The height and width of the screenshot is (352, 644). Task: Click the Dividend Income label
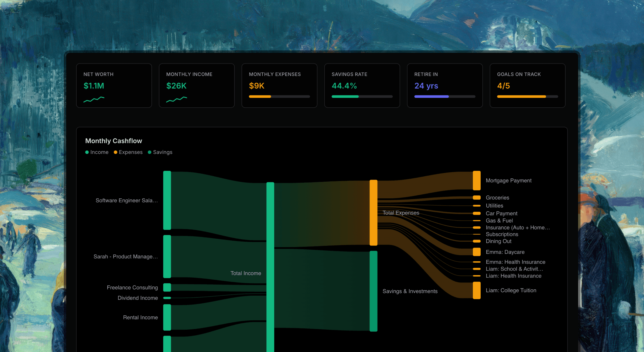(138, 298)
